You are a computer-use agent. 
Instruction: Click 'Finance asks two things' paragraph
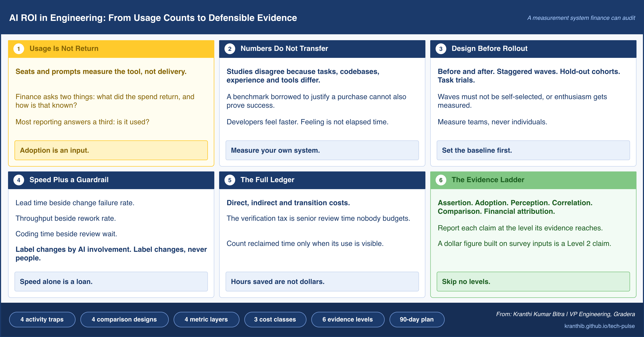(105, 101)
